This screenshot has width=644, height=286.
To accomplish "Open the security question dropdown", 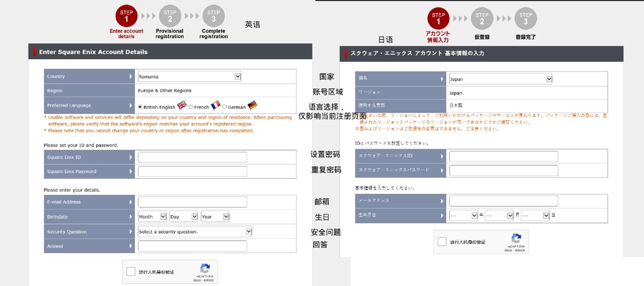I will coord(195,232).
